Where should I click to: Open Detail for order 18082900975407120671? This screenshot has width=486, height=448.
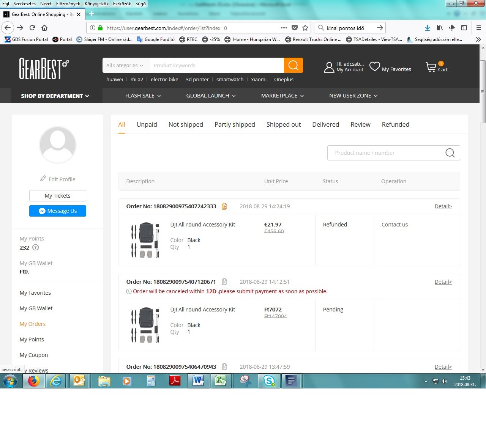click(x=443, y=282)
